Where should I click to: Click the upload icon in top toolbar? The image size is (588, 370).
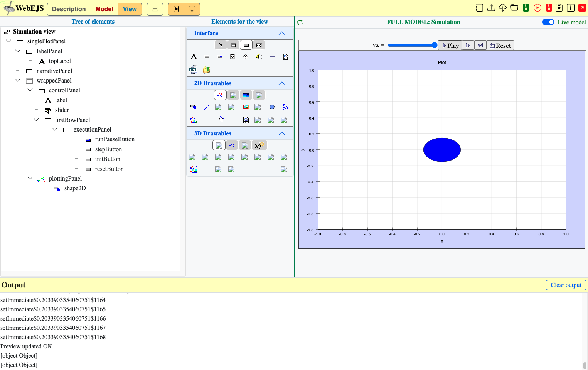pos(491,8)
